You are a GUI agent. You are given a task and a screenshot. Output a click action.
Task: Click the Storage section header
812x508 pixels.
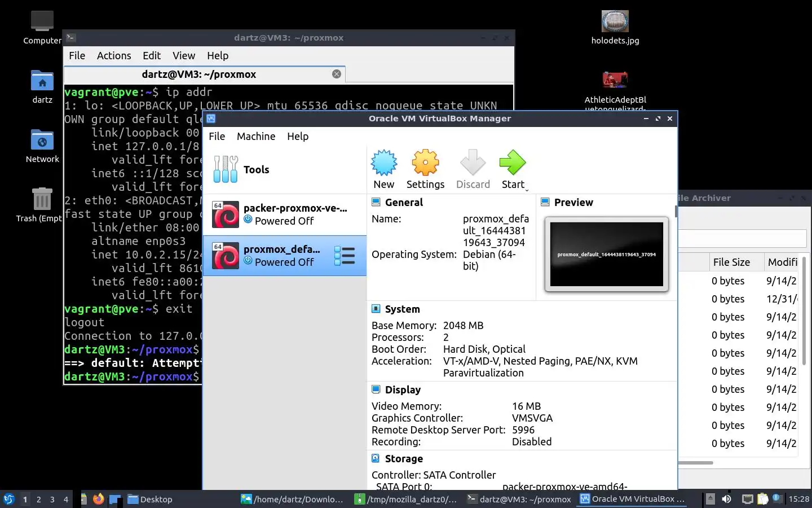[404, 458]
